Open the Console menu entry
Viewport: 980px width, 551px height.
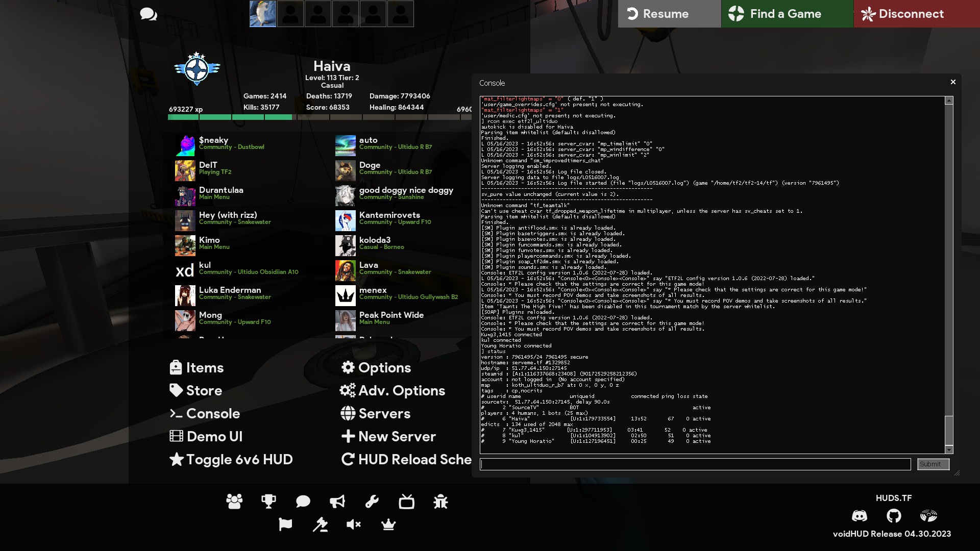pos(205,413)
